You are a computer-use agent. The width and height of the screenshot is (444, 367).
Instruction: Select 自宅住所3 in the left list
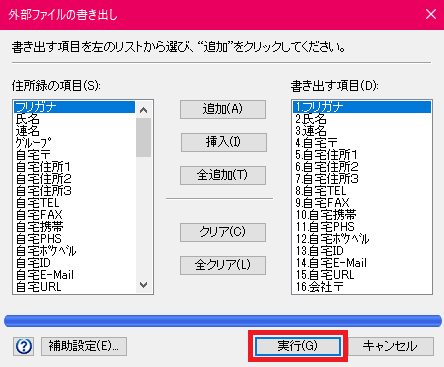pyautogui.click(x=75, y=191)
